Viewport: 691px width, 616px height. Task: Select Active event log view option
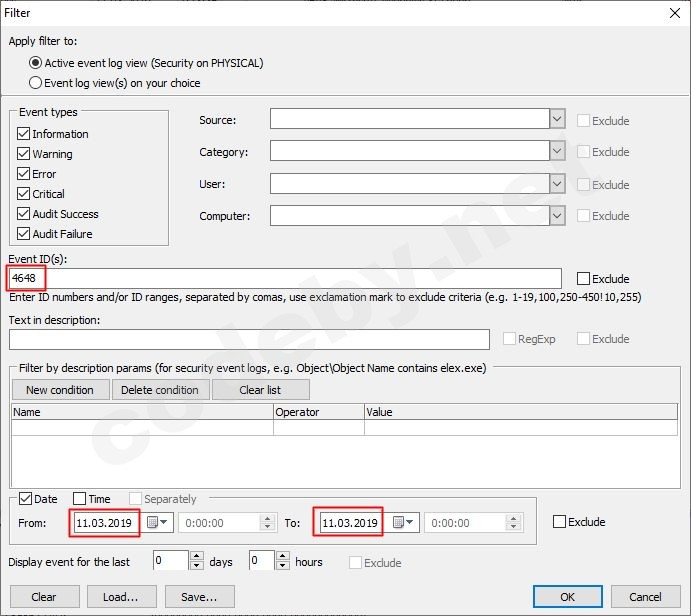point(36,63)
